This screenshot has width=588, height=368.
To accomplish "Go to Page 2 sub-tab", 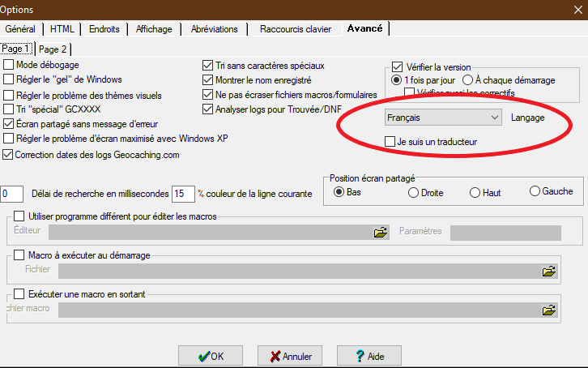I will pos(53,49).
